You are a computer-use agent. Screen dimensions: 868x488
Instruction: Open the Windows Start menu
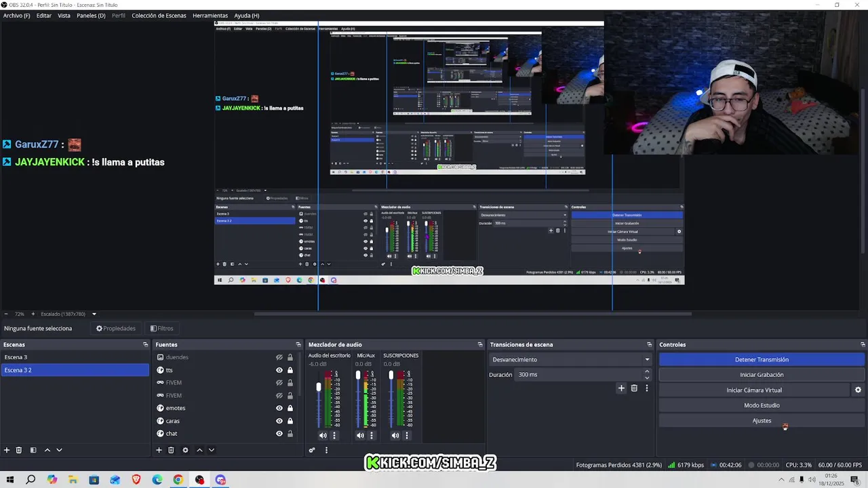[9, 480]
